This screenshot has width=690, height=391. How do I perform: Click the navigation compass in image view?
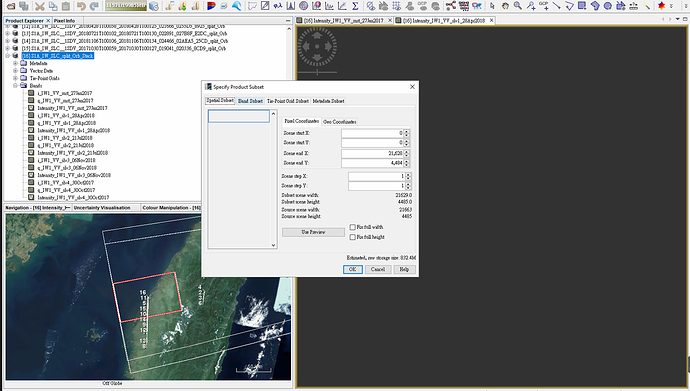317,47
